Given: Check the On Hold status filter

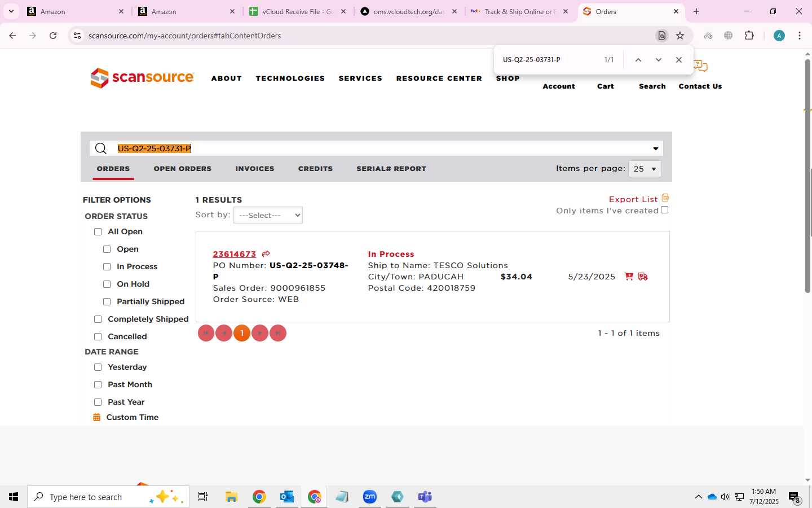Looking at the screenshot, I should pyautogui.click(x=107, y=284).
